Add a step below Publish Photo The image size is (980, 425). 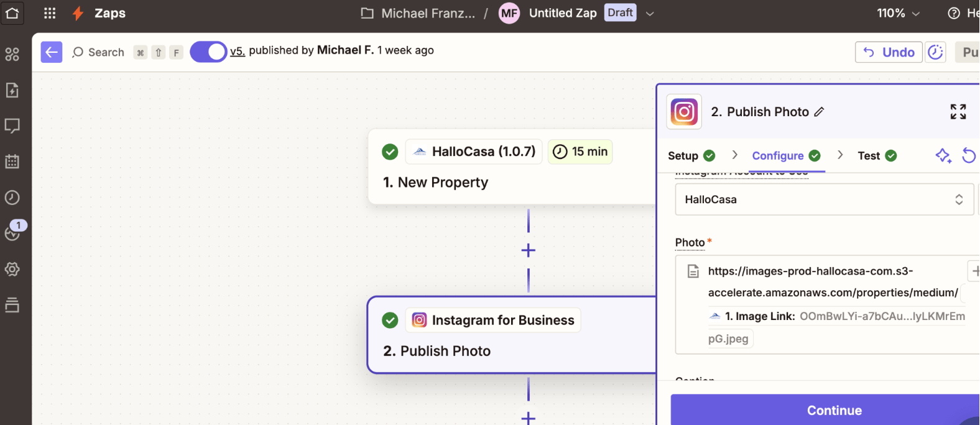coord(529,418)
